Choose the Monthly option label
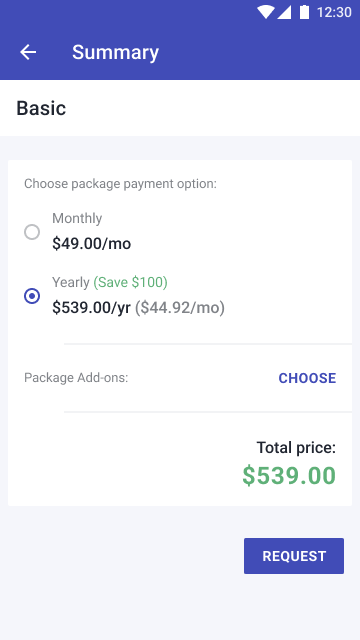 click(x=77, y=218)
